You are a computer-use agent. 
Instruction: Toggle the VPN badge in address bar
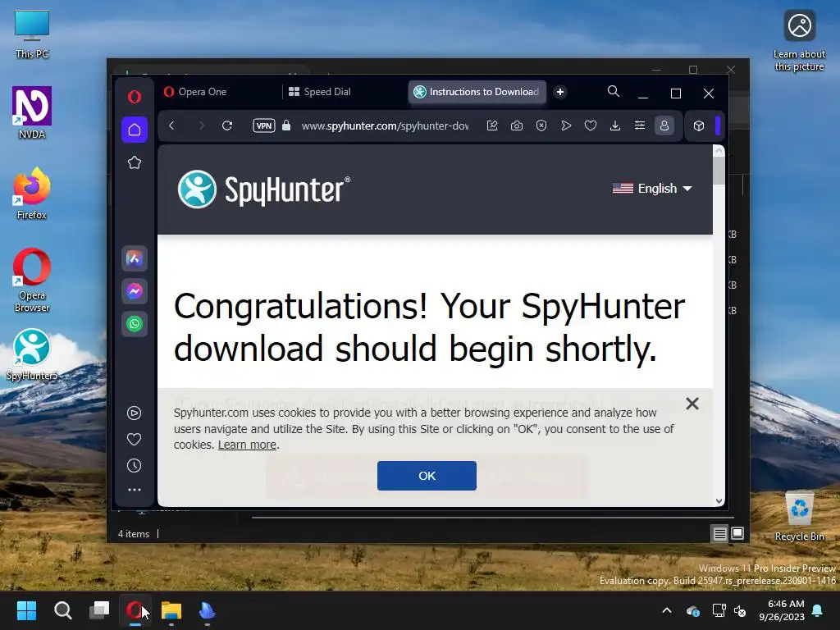264,126
